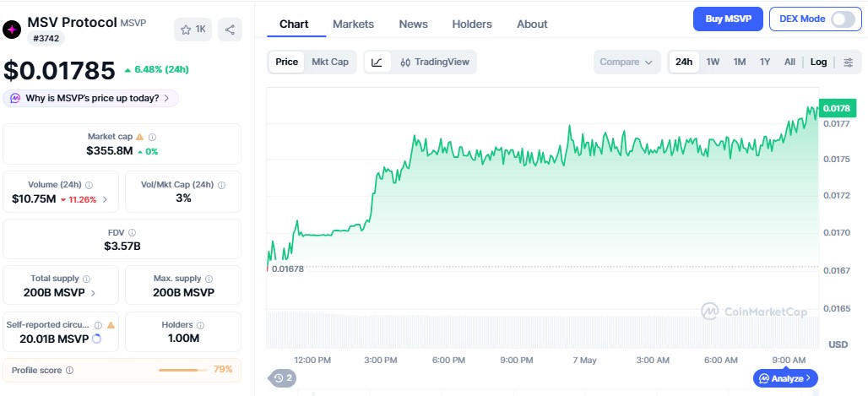Viewport: 868px width, 396px height.
Task: Click the Analyze button
Action: (785, 378)
